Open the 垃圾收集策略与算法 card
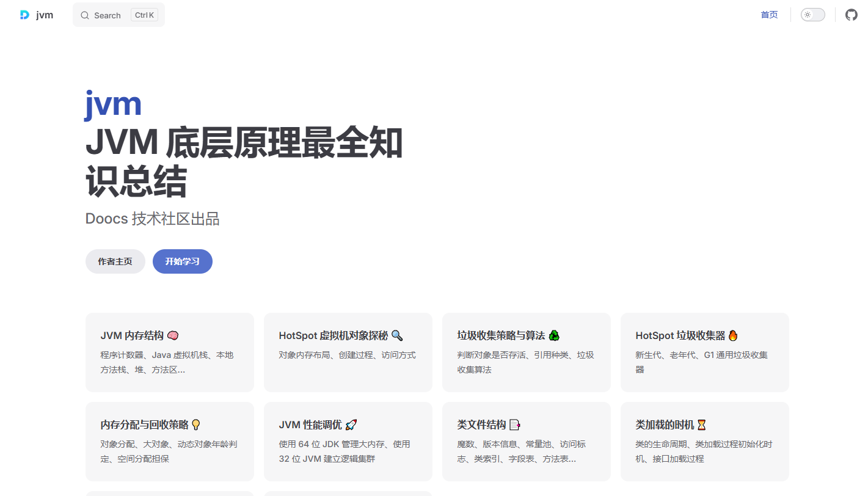Image resolution: width=868 pixels, height=496 pixels. (527, 352)
